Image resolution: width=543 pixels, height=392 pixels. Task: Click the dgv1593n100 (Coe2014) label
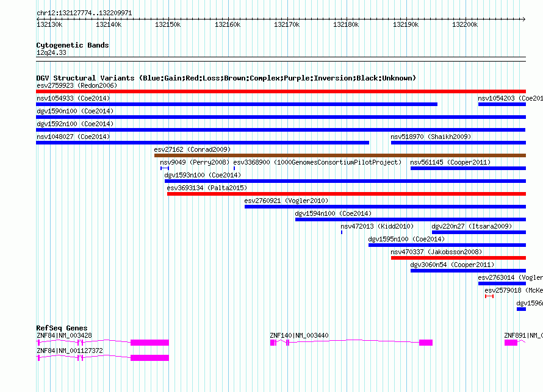203,175
